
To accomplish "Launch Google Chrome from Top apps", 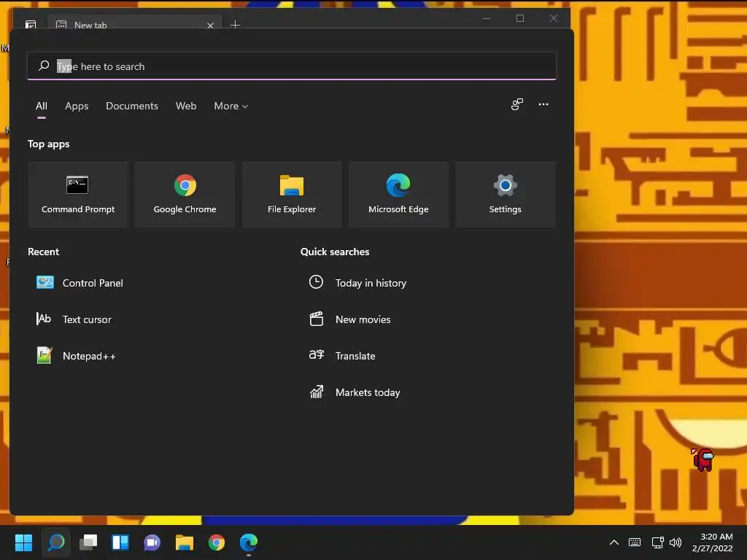I will coord(185,194).
